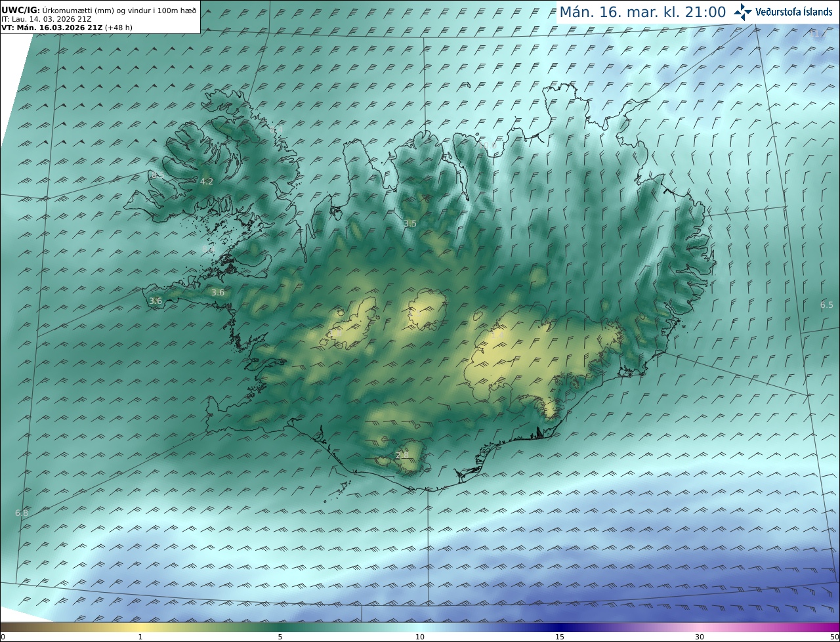Click the '5' label on the color scale
Image resolution: width=840 pixels, height=642 pixels.
pos(280,637)
